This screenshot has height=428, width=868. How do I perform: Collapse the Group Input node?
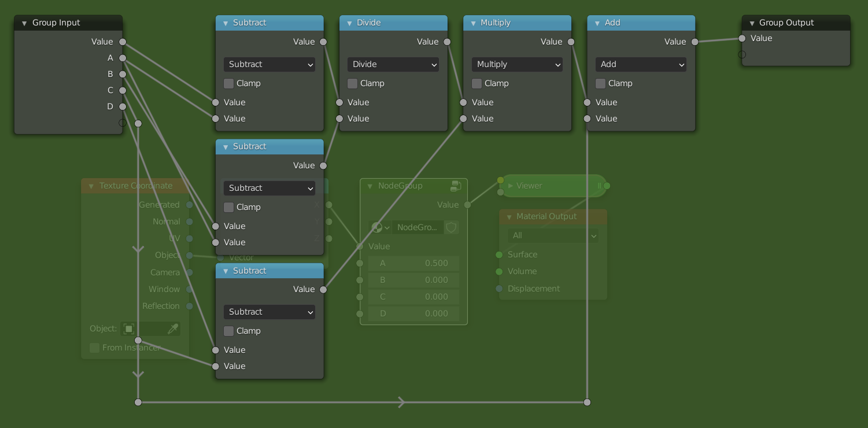point(24,23)
